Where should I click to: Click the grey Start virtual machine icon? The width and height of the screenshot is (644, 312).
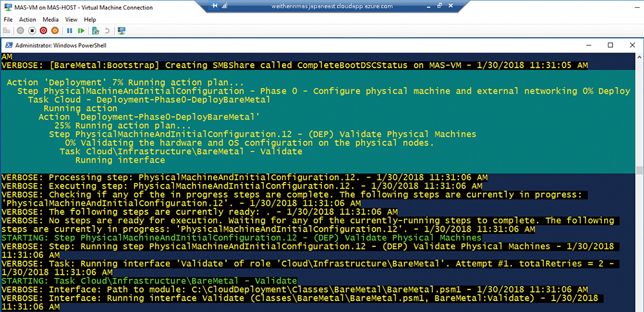21,30
